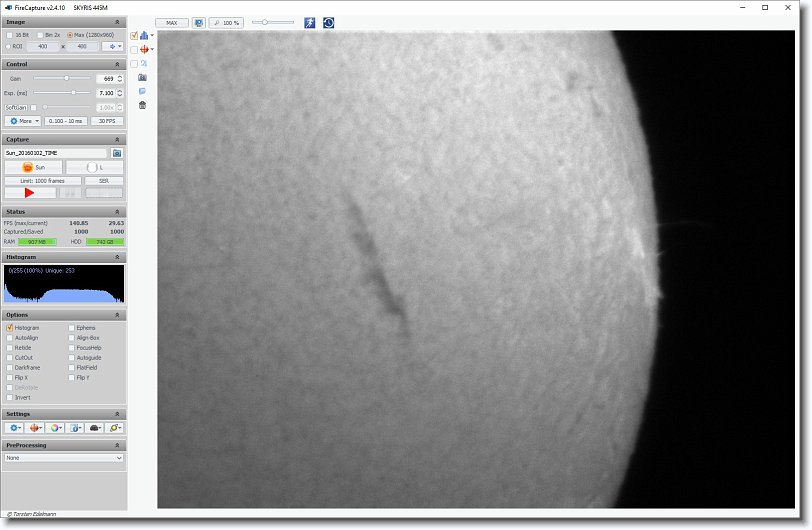Image resolution: width=812 pixels, height=530 pixels.
Task: Uncheck the Histogram option
Action: pos(9,328)
